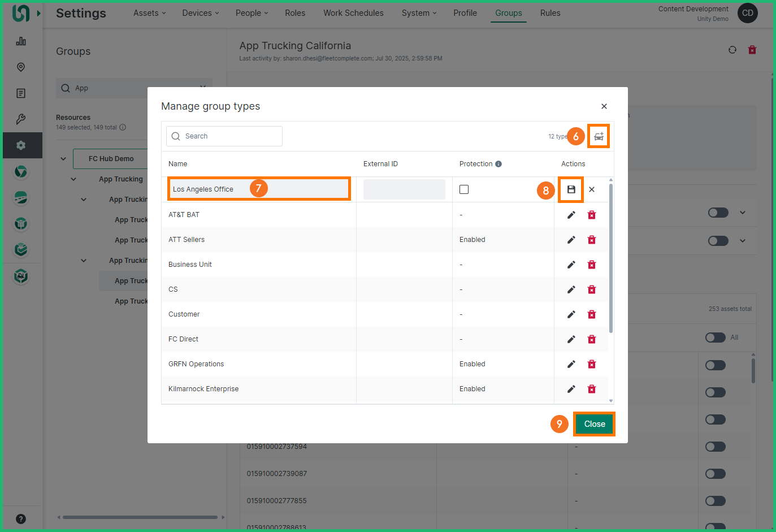Select the GRFN Operations group type row
The height and width of the screenshot is (532, 776).
tap(196, 364)
